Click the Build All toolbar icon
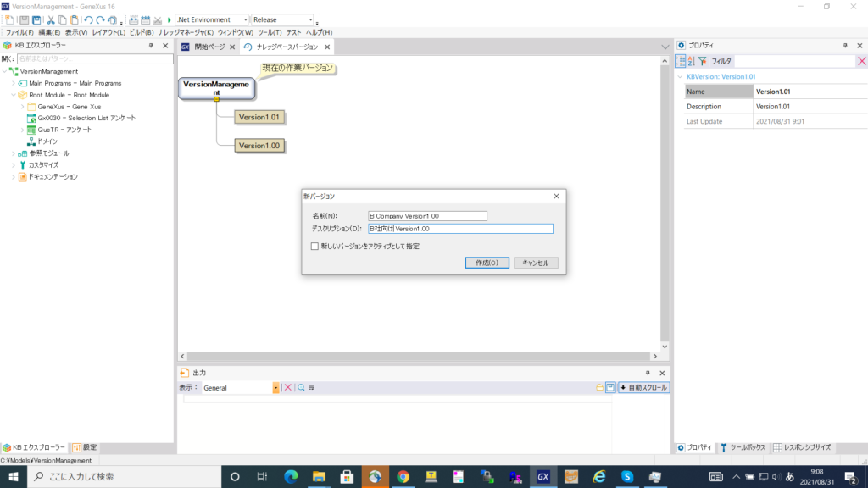Viewport: 868px width, 488px height. (x=133, y=20)
